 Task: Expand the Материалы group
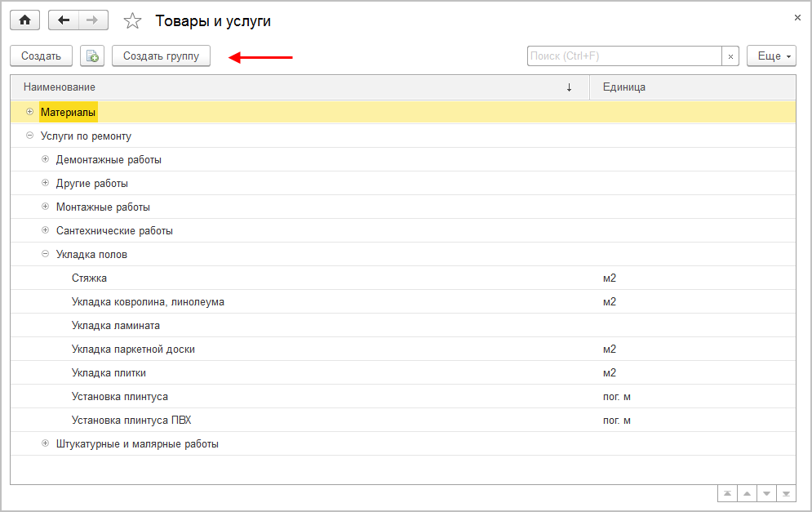(30, 112)
